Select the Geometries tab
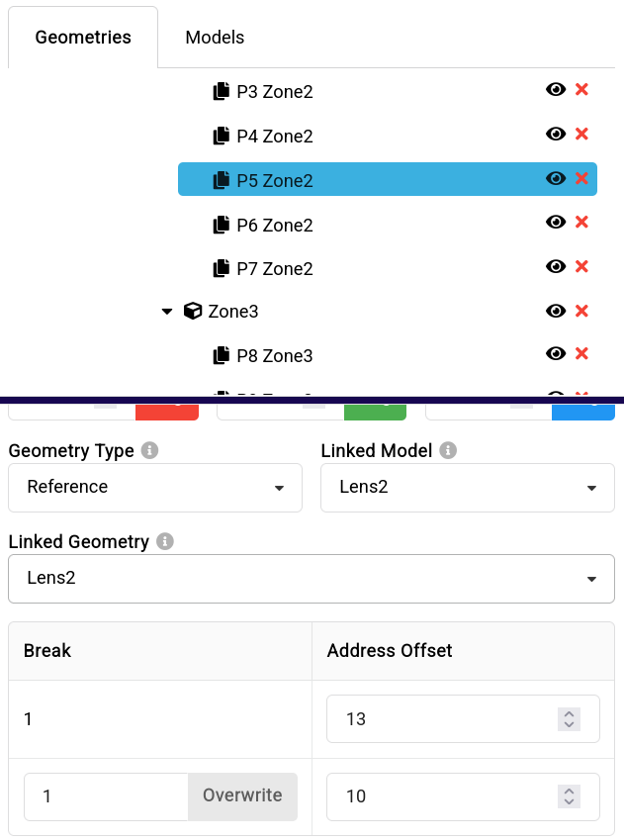Viewport: 624px width, 840px height. [83, 38]
